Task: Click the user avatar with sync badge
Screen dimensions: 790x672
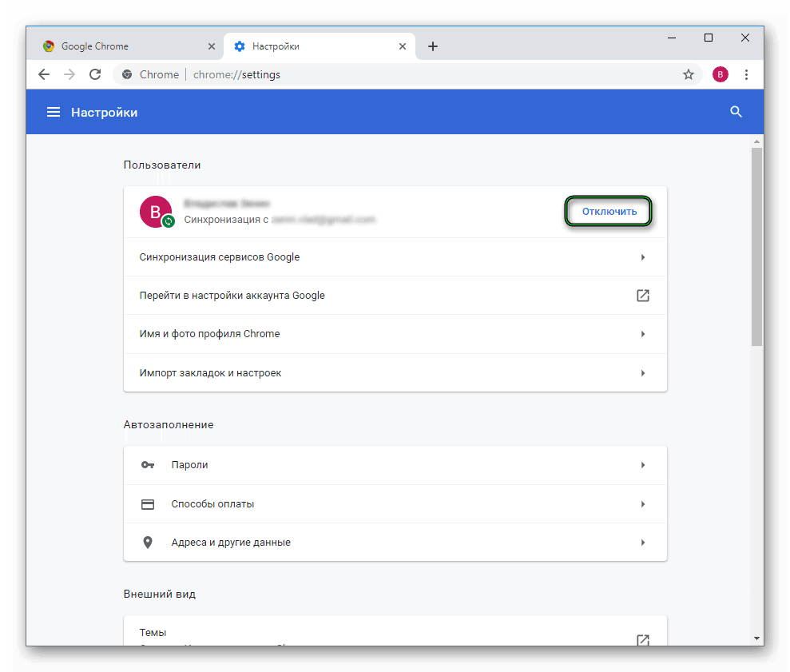Action: coord(157,212)
